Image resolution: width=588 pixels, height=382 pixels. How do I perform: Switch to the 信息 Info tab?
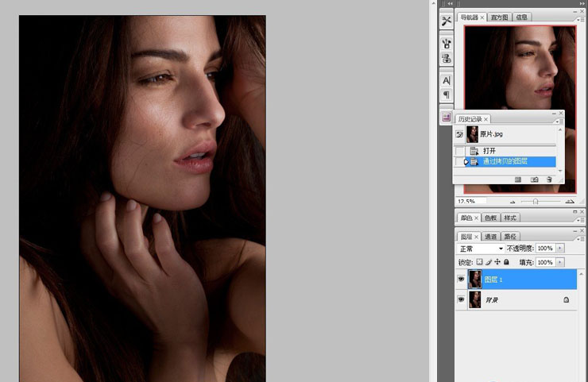[521, 17]
